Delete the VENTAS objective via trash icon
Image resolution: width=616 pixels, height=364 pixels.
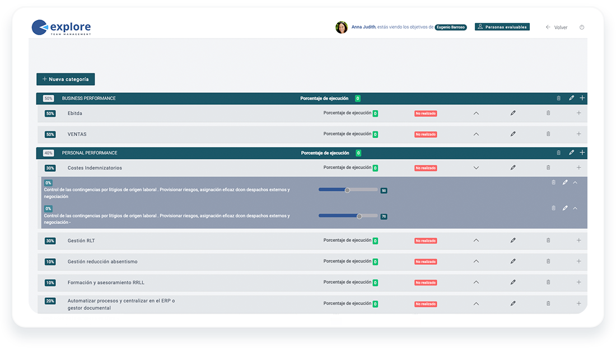(x=548, y=134)
